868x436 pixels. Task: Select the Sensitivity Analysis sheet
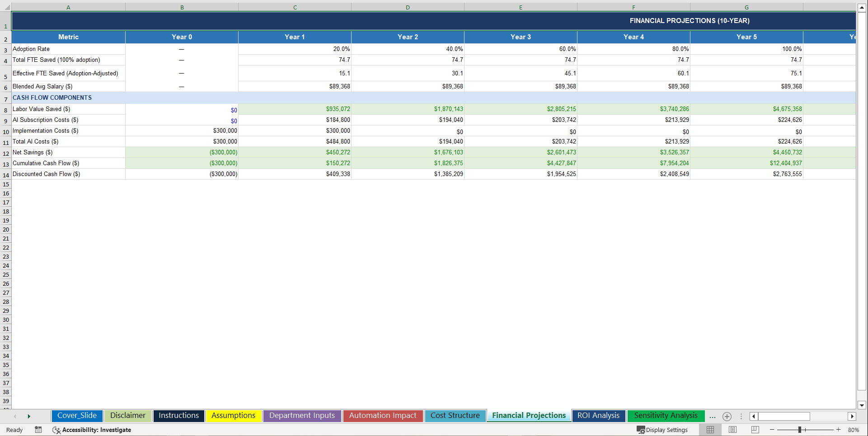[x=666, y=416]
